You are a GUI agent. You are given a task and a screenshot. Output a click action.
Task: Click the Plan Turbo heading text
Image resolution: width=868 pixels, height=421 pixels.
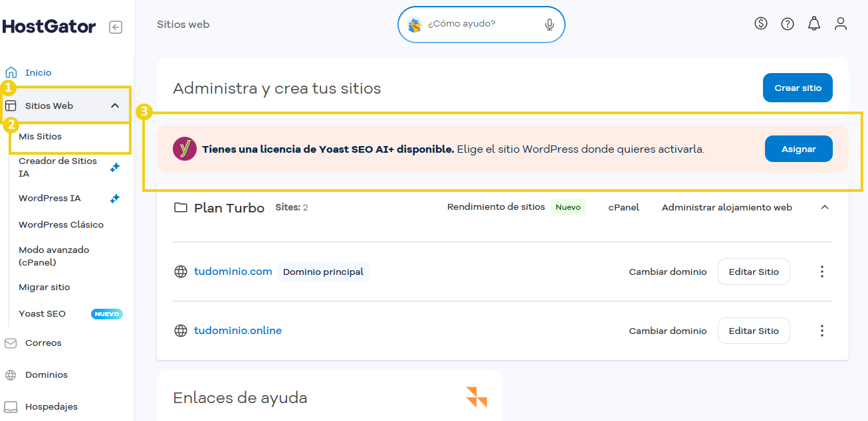(229, 208)
